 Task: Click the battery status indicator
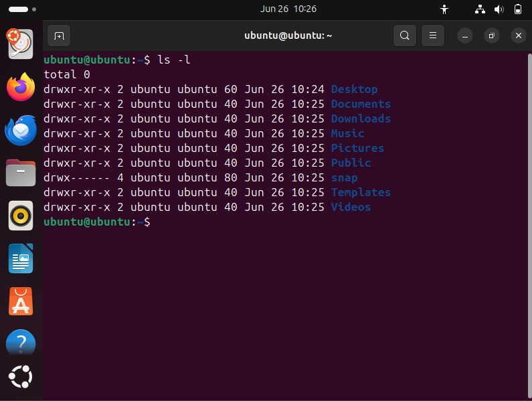[x=518, y=9]
